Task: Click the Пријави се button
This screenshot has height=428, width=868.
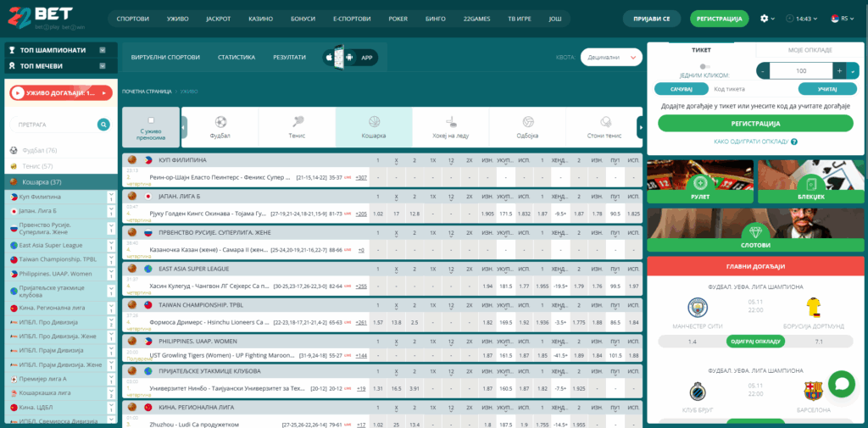Action: [x=651, y=19]
